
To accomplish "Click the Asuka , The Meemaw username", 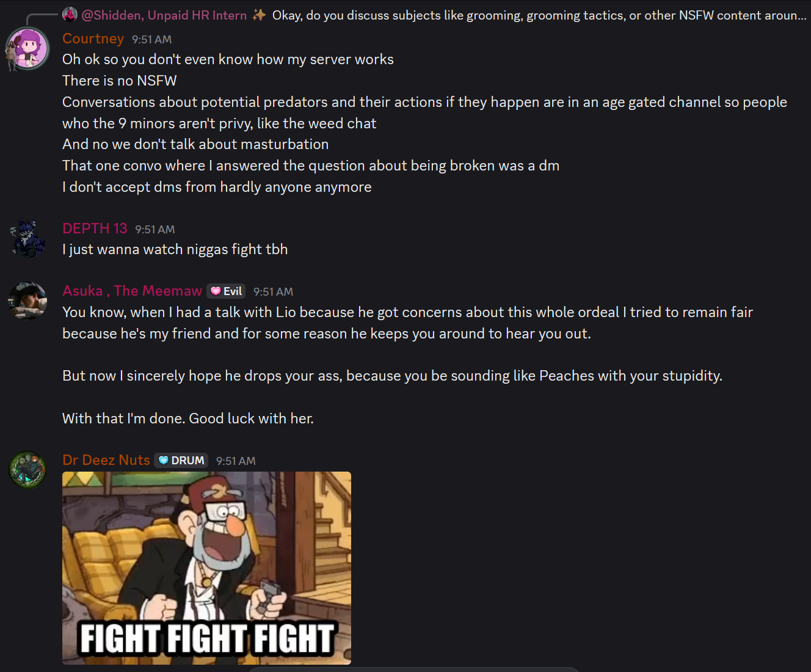I will point(132,291).
